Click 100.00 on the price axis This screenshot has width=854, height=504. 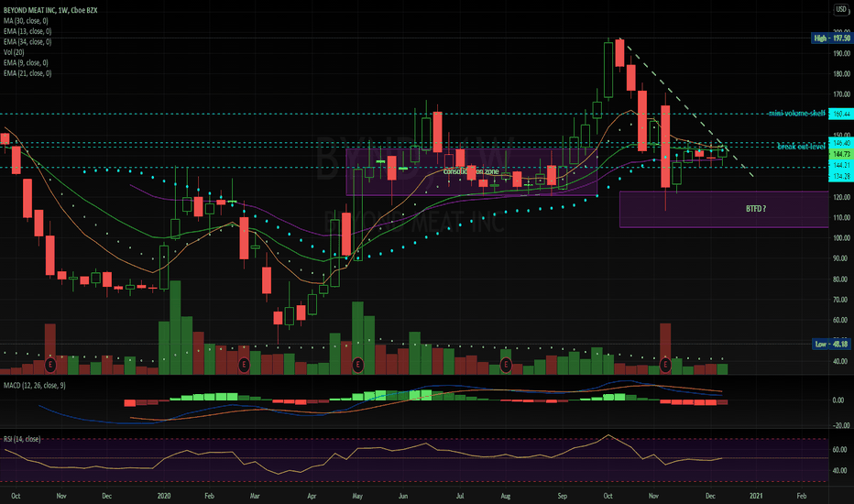point(841,238)
